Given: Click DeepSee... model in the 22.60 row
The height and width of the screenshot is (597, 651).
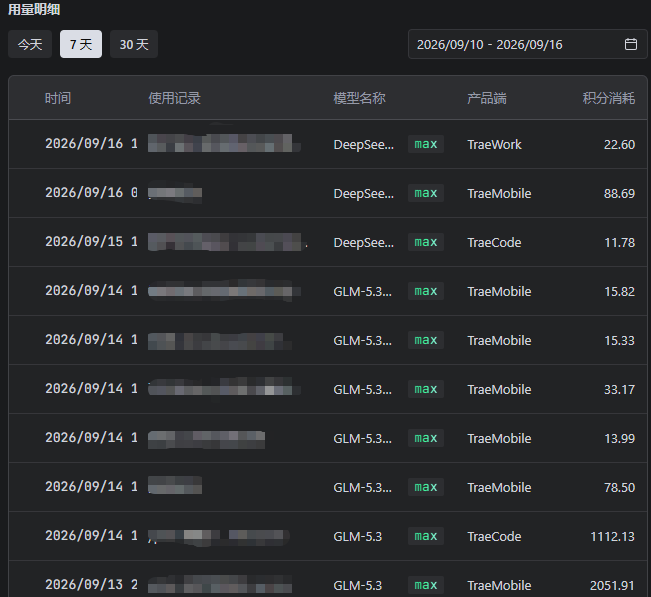Looking at the screenshot, I should click(x=364, y=144).
